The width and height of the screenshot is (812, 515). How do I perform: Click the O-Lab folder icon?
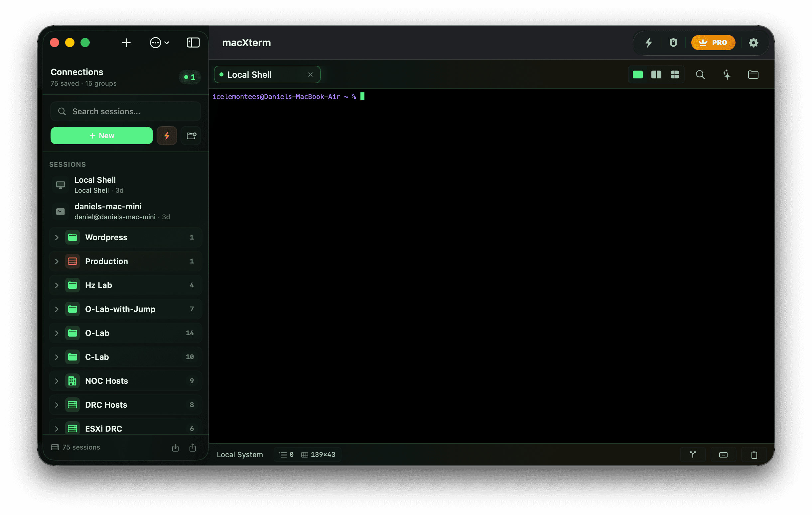(x=72, y=333)
